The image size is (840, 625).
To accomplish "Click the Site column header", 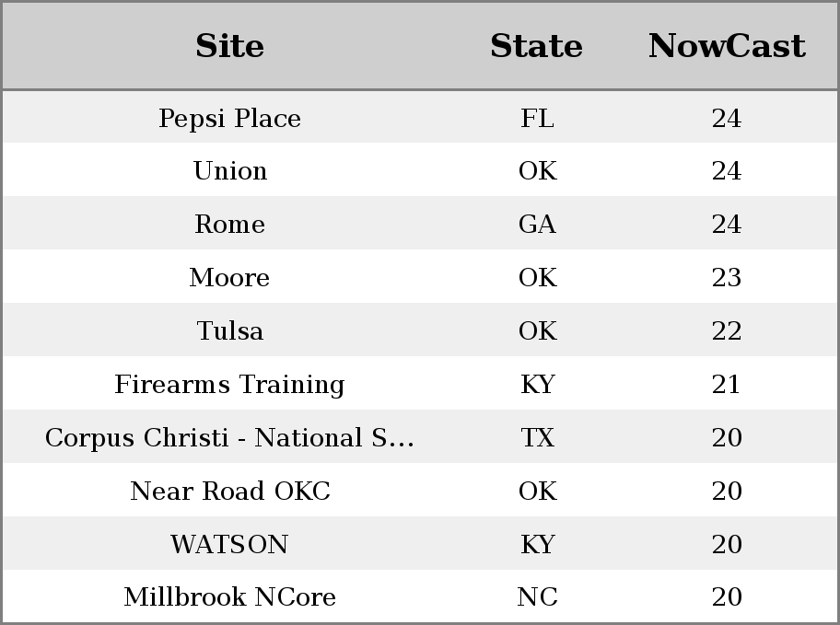I will 230,46.
